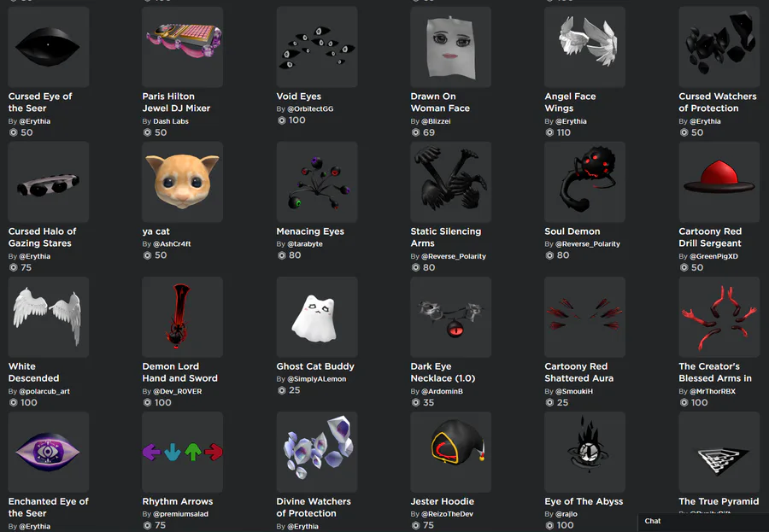Open the Rhythm Arrows thumbnail
This screenshot has height=532, width=769.
(183, 452)
